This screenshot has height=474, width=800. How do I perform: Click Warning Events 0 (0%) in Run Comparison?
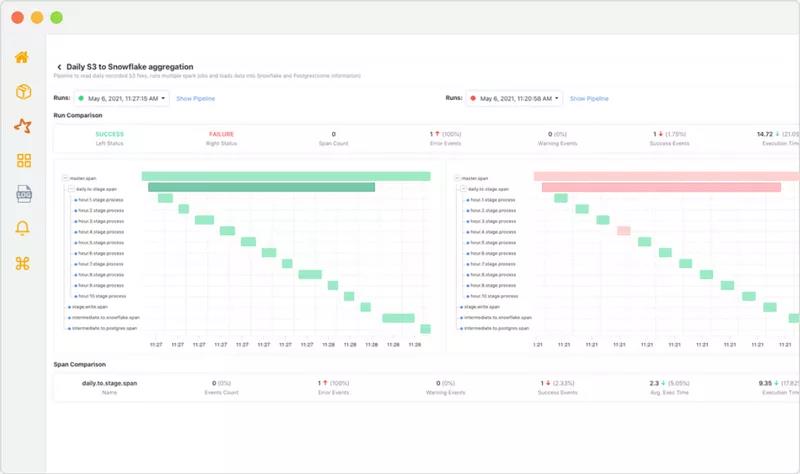tap(557, 134)
